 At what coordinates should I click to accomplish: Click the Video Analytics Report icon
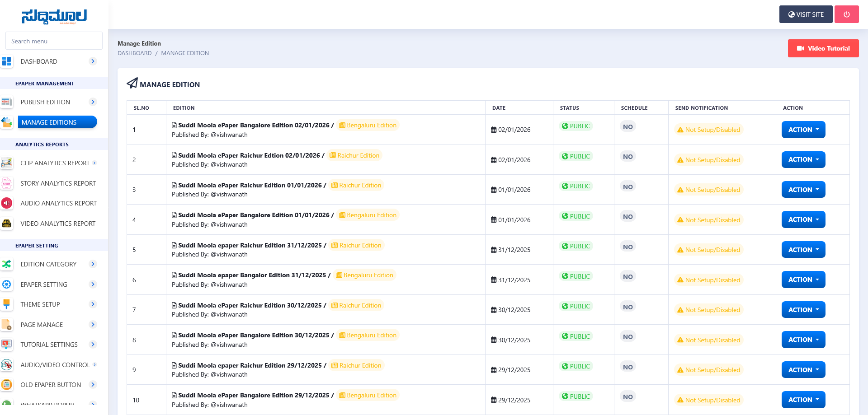(7, 224)
